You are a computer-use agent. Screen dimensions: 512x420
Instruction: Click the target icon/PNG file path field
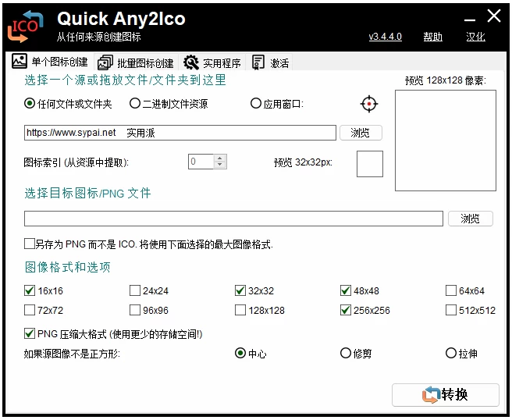click(233, 219)
